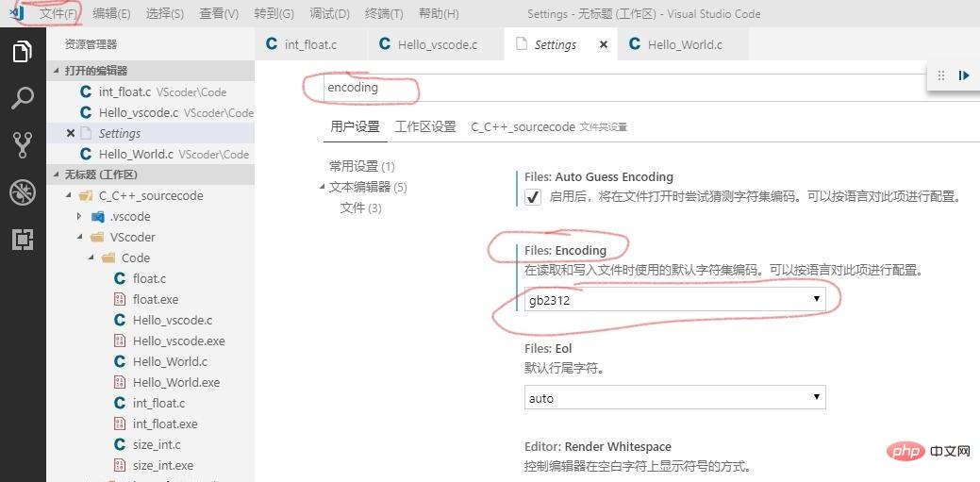Click the C icon of float.c

click(120, 279)
